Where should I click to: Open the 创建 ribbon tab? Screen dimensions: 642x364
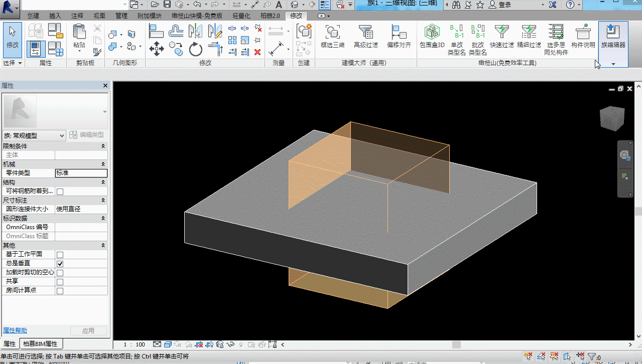click(x=33, y=16)
